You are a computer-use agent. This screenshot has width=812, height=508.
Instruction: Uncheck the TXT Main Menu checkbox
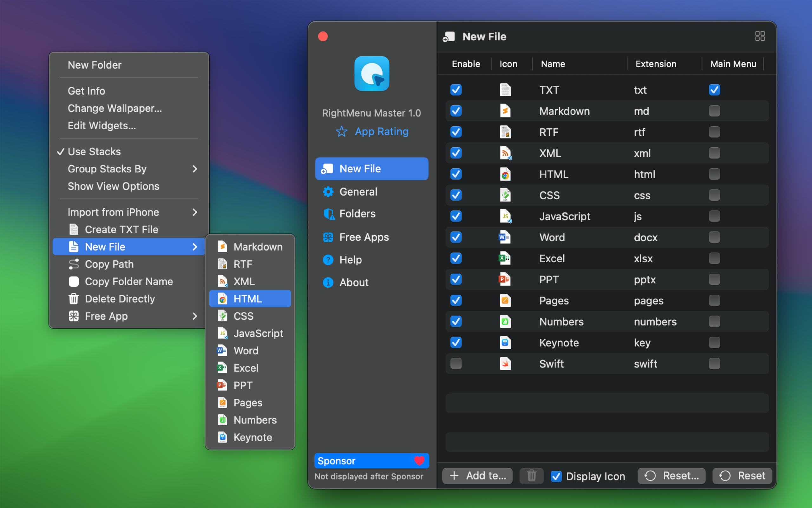click(x=714, y=90)
